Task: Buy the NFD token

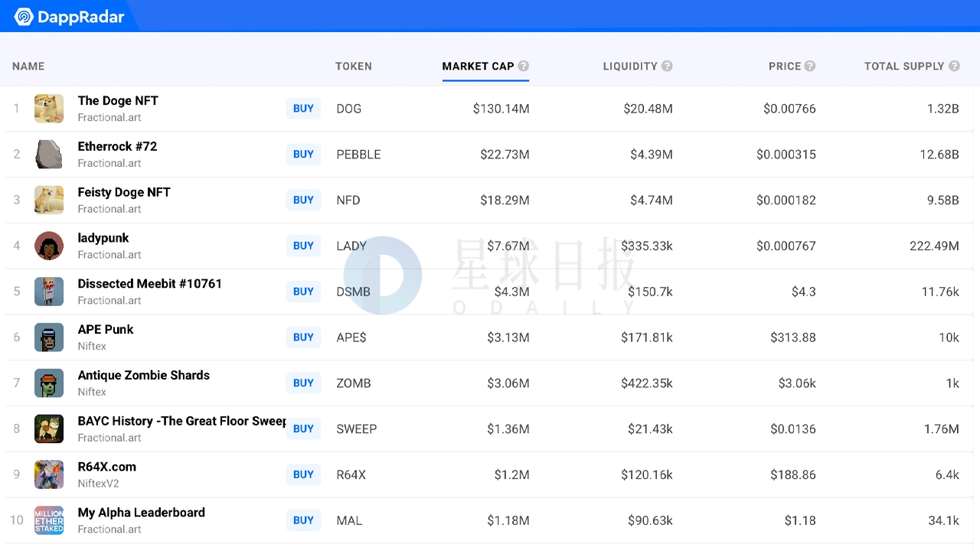Action: point(304,201)
